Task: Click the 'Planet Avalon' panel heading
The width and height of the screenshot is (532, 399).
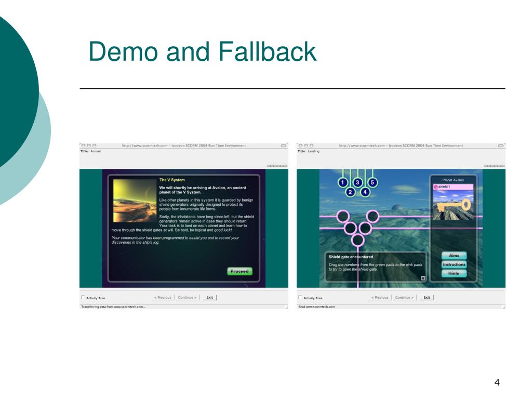Action: [453, 180]
